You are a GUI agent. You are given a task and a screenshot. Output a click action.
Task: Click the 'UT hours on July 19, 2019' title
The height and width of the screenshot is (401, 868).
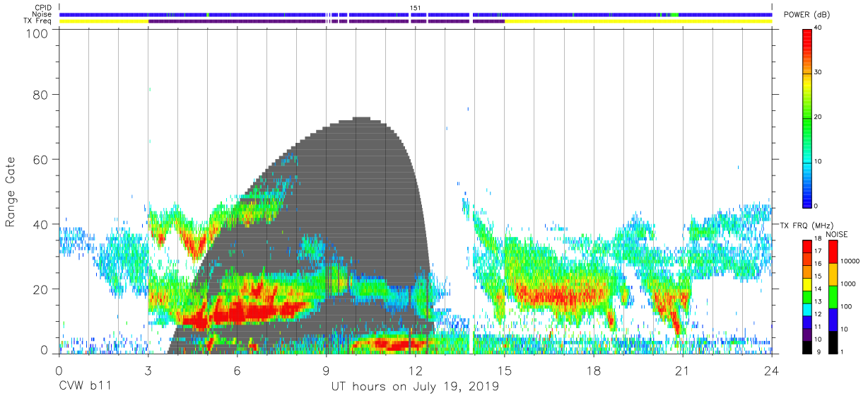[416, 387]
